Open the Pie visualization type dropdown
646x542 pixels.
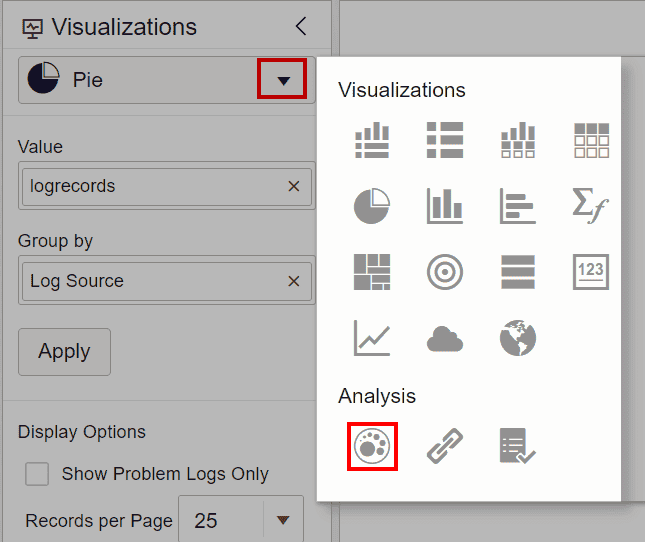pos(284,80)
